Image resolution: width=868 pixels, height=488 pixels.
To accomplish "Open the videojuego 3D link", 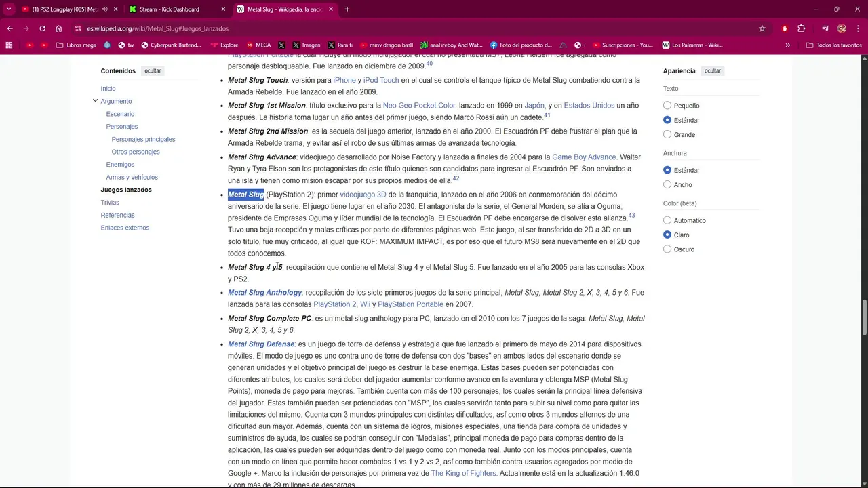I will coord(363,195).
